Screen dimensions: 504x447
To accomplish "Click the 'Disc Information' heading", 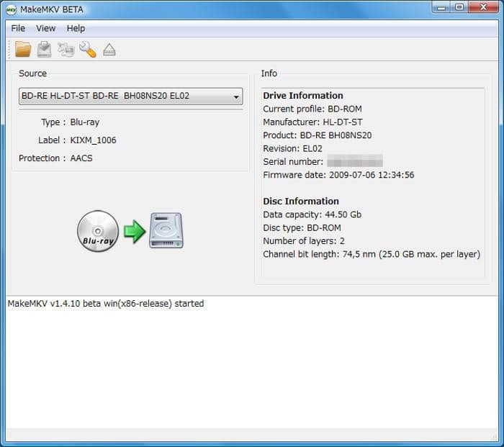I will (x=301, y=201).
